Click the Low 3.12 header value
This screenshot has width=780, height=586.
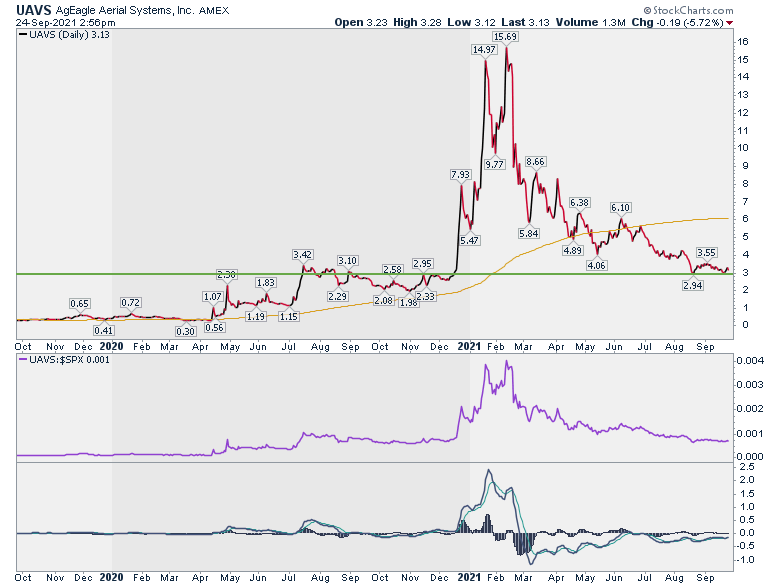(471, 22)
